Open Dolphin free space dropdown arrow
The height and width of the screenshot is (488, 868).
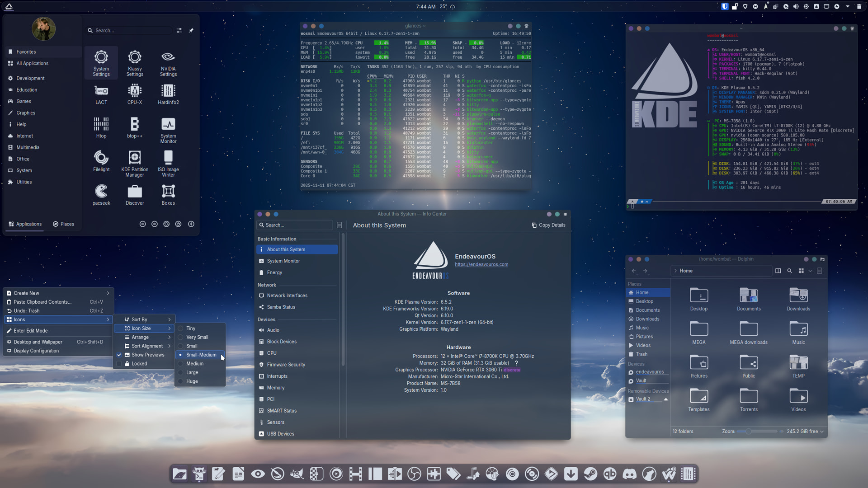tap(822, 432)
